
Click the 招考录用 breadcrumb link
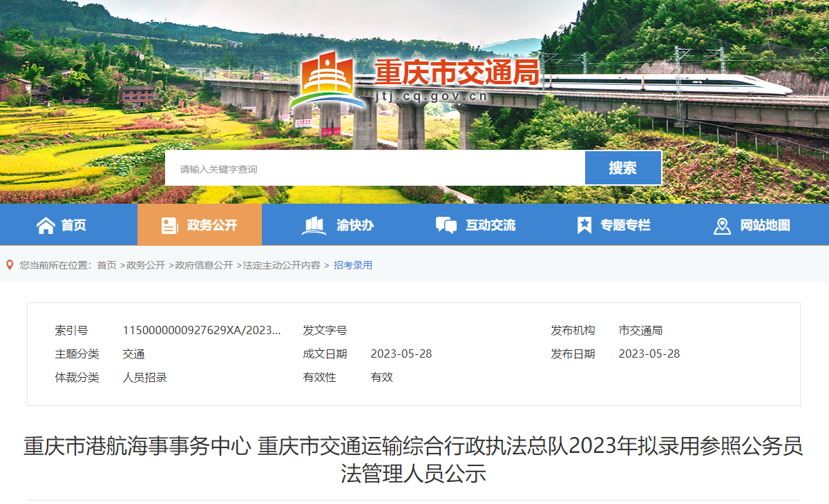point(353,265)
